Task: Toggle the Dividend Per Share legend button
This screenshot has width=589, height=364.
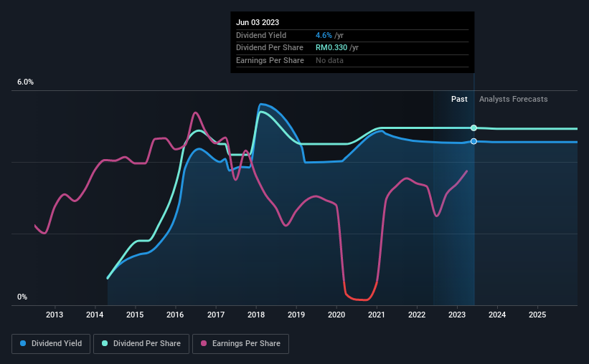Action: [x=141, y=344]
